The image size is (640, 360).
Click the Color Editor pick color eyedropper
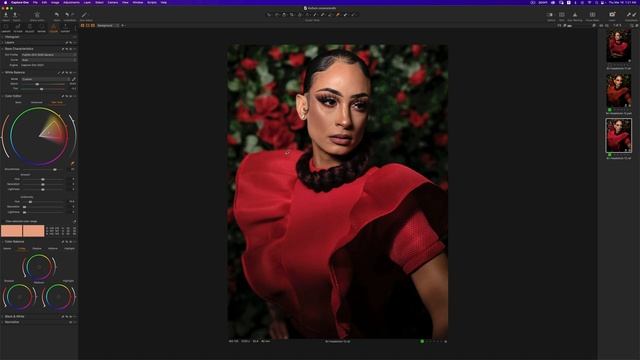tap(73, 163)
